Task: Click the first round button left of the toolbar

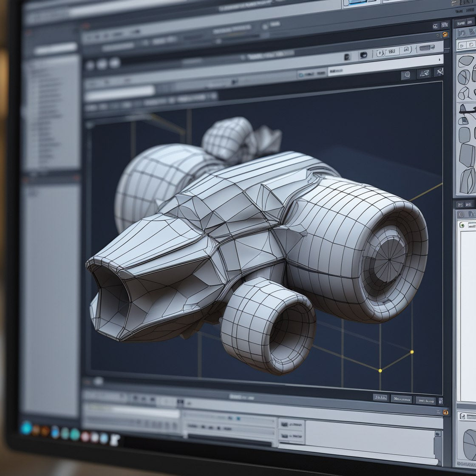Action: tap(90, 65)
